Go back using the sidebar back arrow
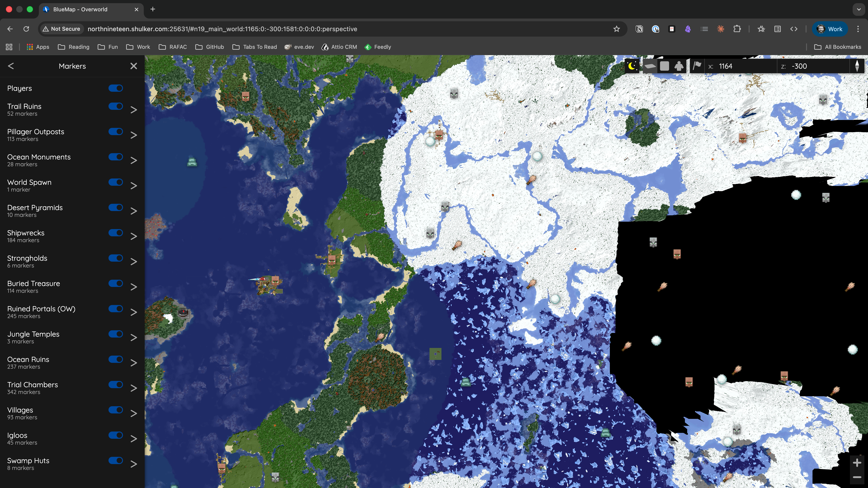Screen dimensions: 868x488 pos(11,66)
